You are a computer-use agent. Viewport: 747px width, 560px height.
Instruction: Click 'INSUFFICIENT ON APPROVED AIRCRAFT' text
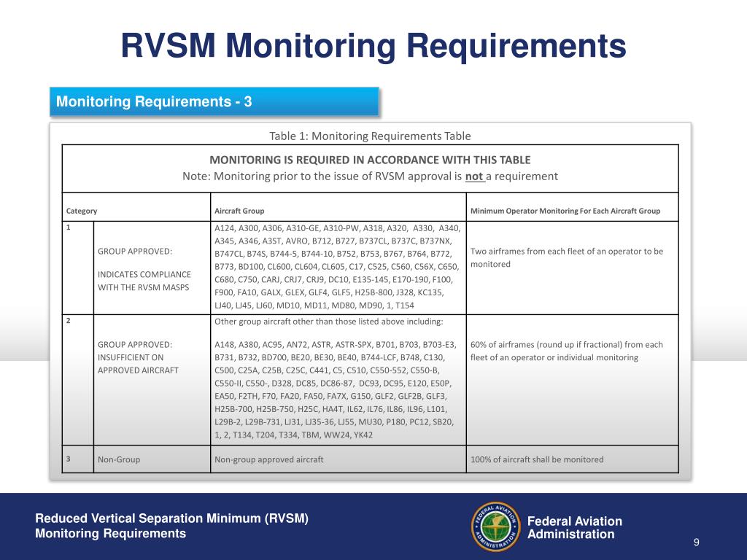(138, 364)
